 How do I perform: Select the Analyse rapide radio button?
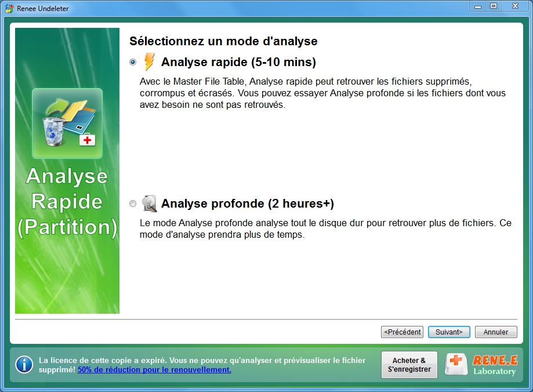pyautogui.click(x=133, y=62)
